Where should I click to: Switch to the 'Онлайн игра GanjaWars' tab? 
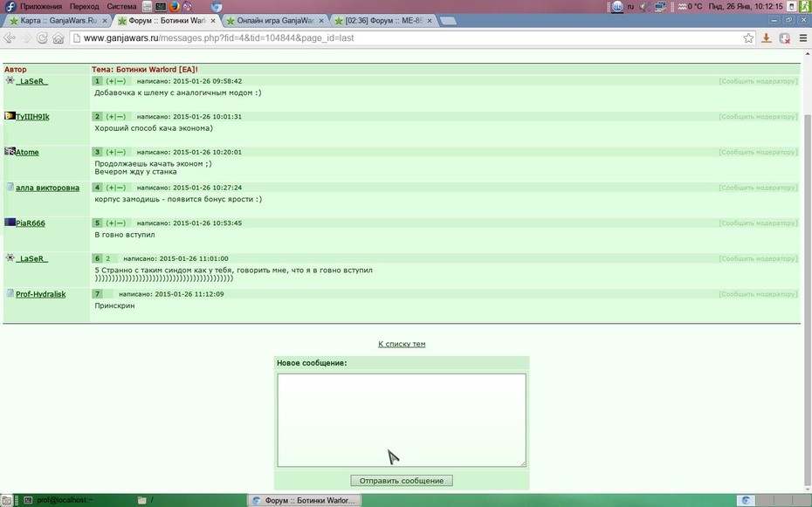[x=274, y=21]
